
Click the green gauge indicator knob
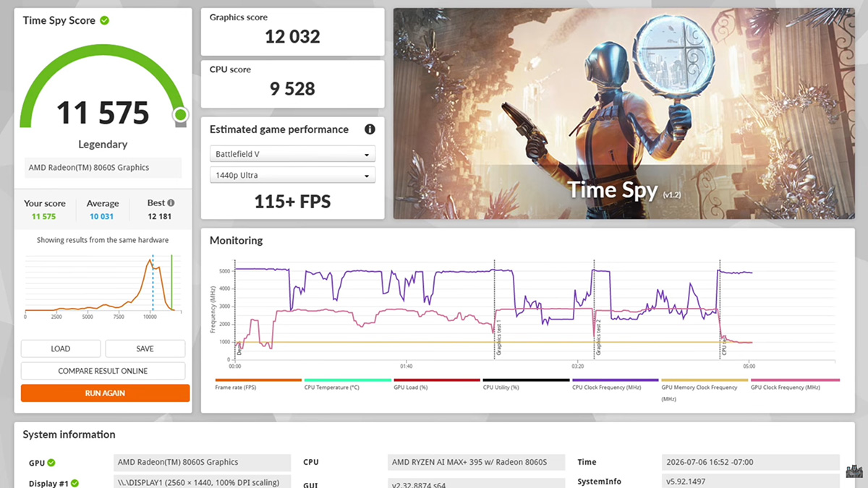[x=180, y=114]
